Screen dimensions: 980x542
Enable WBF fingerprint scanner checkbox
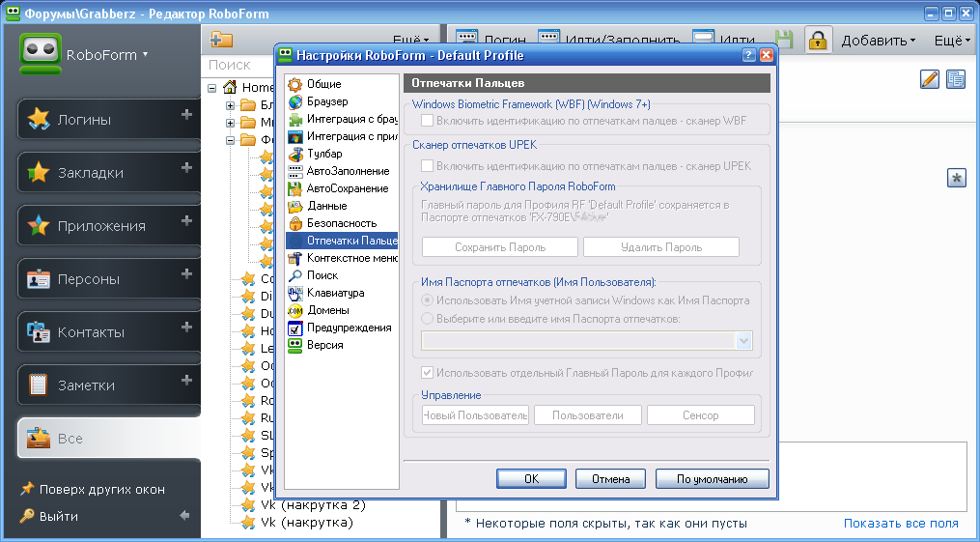[428, 121]
